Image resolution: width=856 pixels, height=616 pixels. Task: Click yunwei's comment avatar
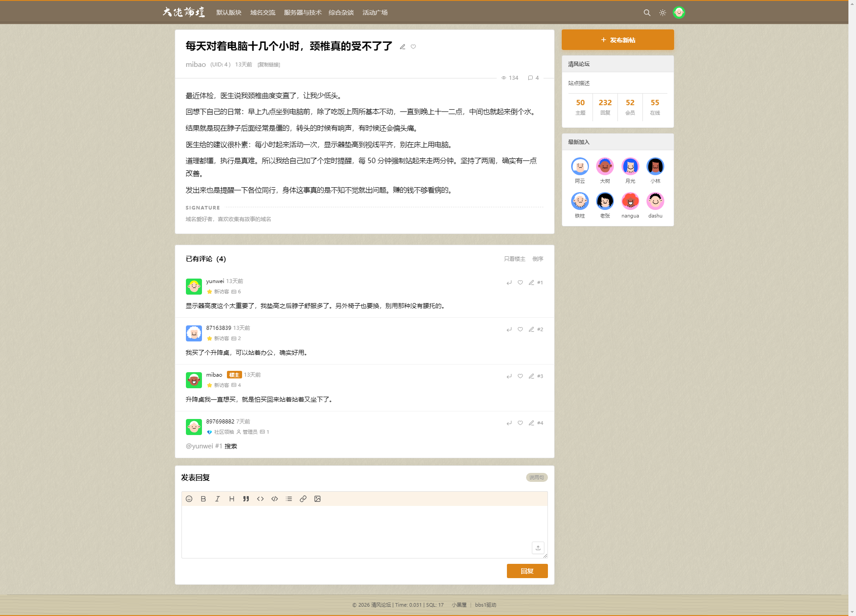click(194, 287)
